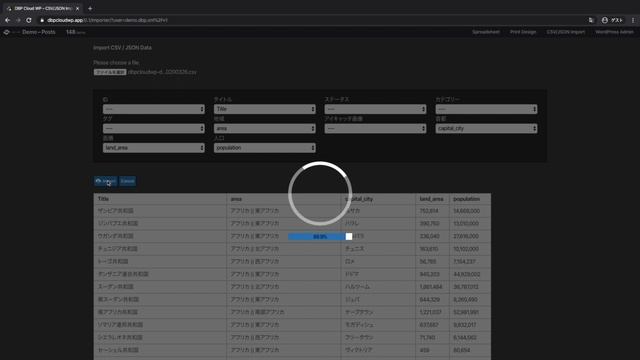Click the Cancel button beside Import

[x=127, y=181]
